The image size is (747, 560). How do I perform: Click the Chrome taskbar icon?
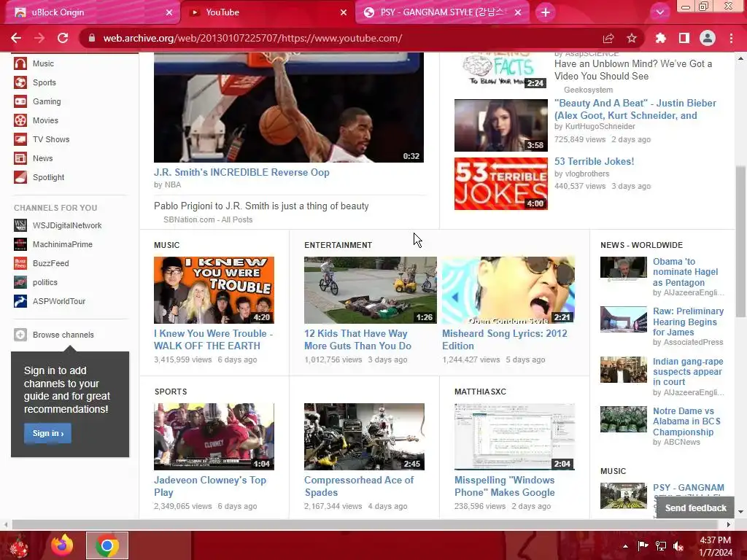tap(107, 545)
